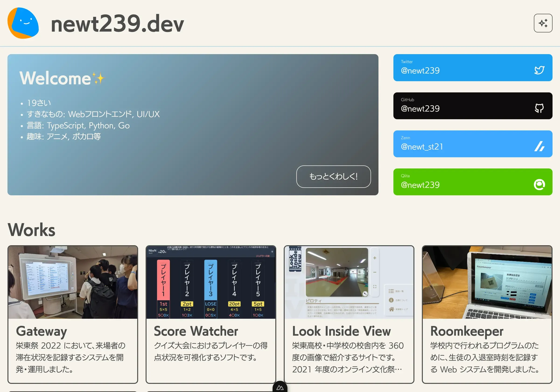Click the Qiita icon on the green card

[540, 185]
